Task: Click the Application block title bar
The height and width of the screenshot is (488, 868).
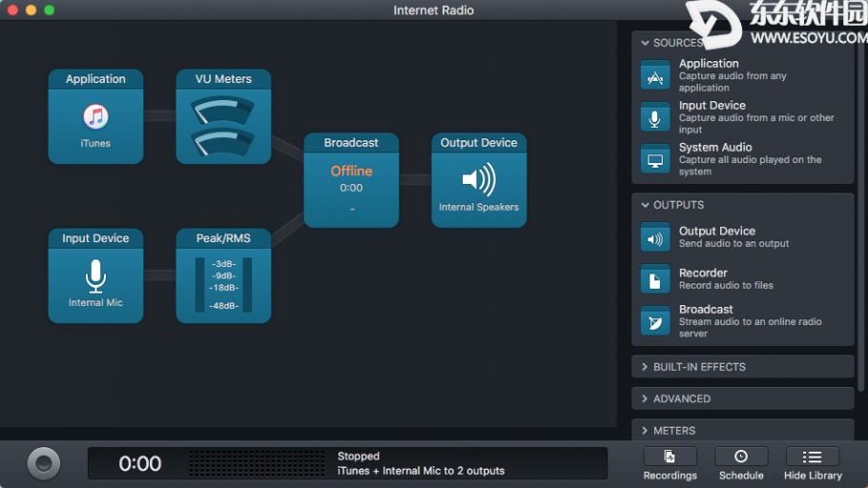Action: click(95, 79)
